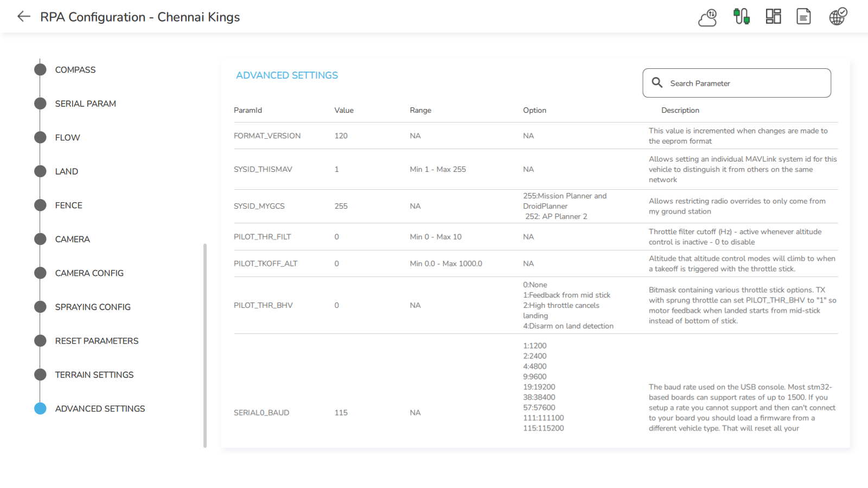Click the ParamId column header
868x488 pixels.
(248, 110)
